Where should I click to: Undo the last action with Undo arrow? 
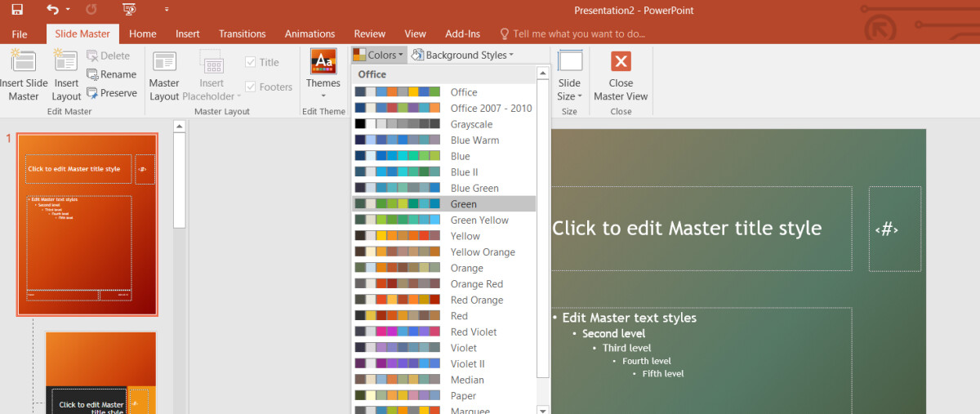click(52, 10)
